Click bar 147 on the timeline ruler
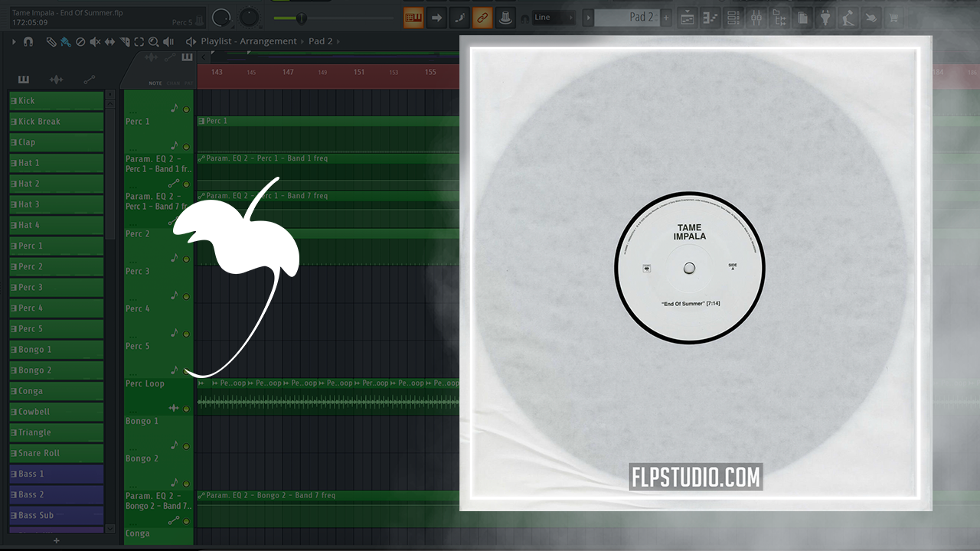This screenshot has height=551, width=980. [288, 72]
